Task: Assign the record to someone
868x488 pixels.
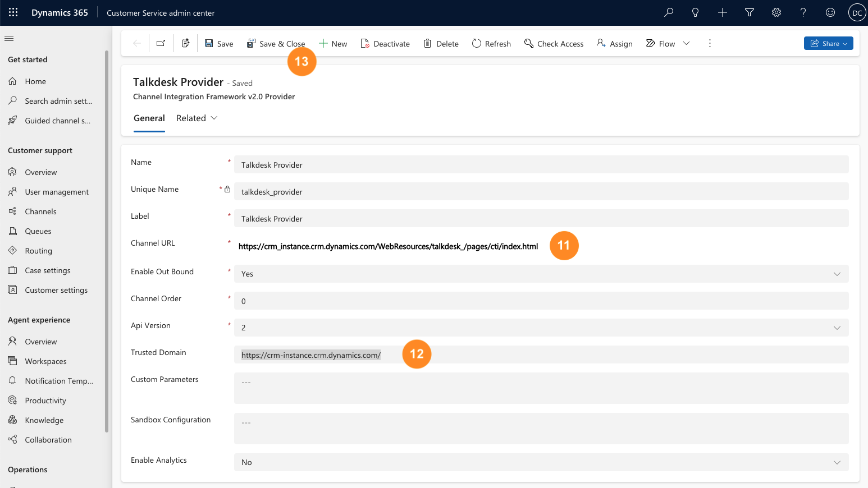Action: [615, 43]
